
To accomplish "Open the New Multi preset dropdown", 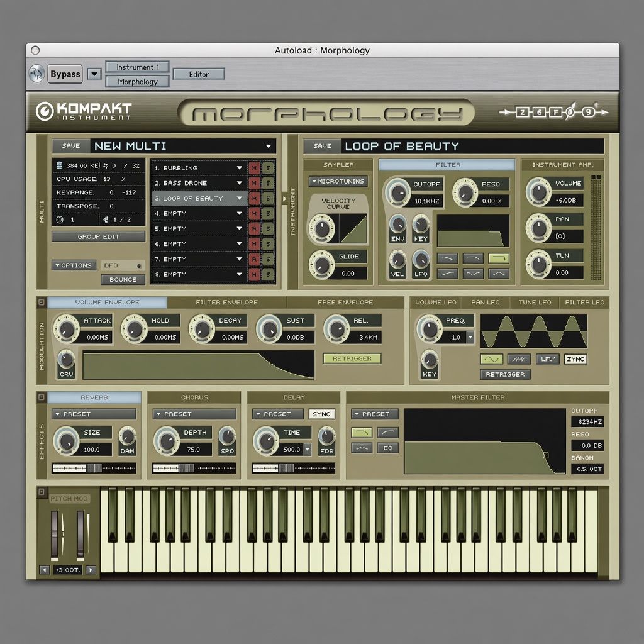I will click(x=268, y=146).
